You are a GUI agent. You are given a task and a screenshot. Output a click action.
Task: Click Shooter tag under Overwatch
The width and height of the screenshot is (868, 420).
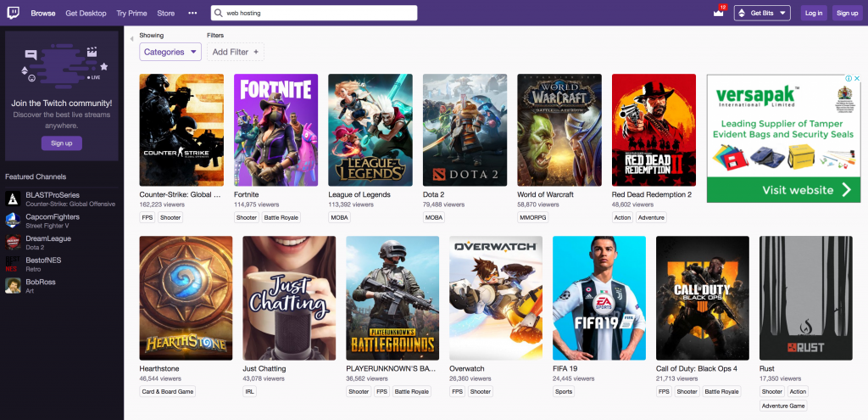tap(480, 392)
